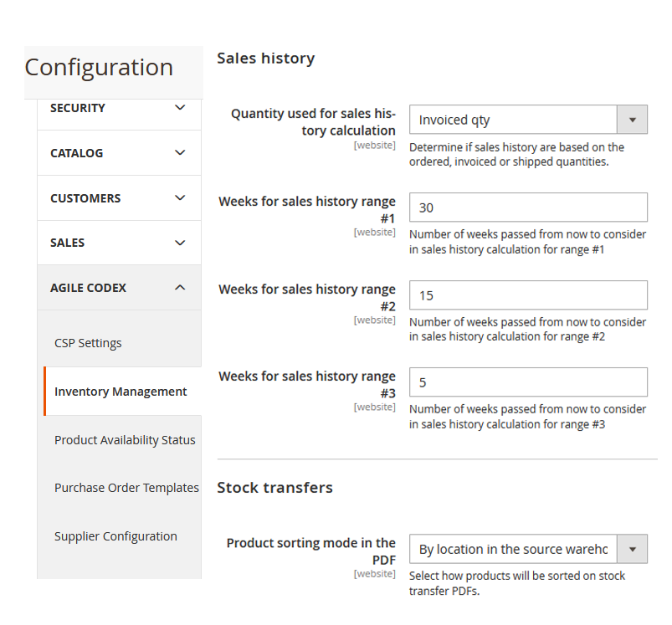Open Supplier Configuration settings
672x625 pixels.
[115, 536]
